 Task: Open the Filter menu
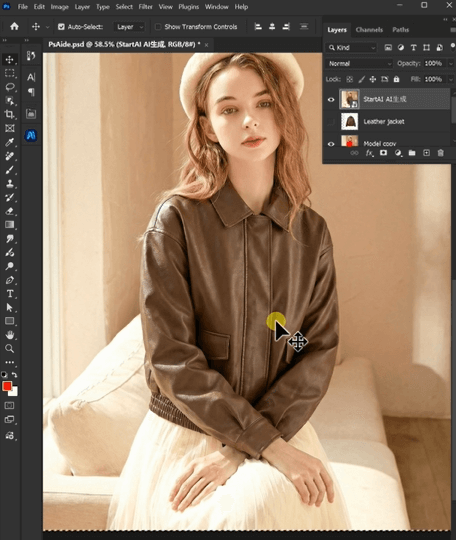(x=145, y=7)
